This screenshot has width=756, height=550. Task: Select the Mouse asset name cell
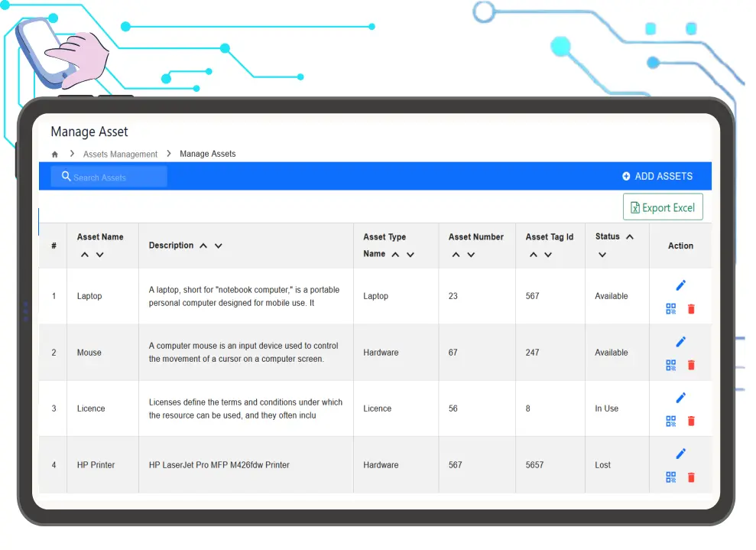89,353
